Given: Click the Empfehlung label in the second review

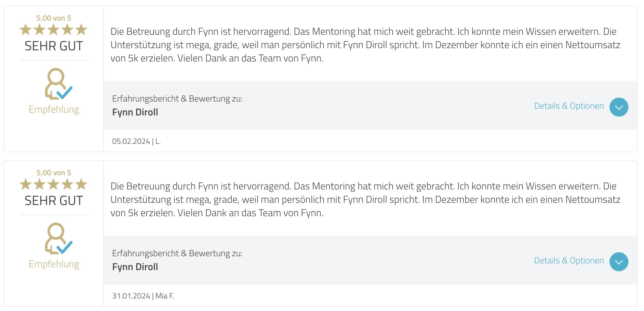Looking at the screenshot, I should coord(54,264).
